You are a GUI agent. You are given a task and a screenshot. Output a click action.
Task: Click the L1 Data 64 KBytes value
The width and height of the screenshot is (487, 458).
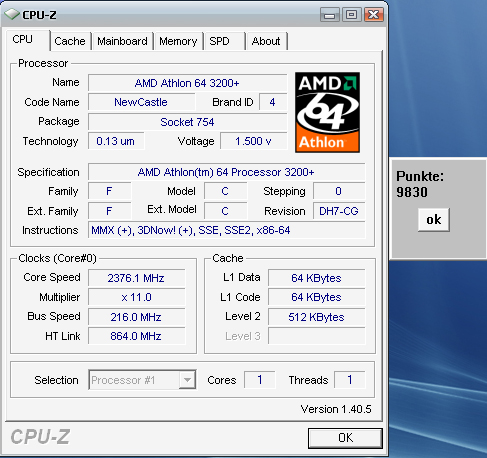[316, 278]
